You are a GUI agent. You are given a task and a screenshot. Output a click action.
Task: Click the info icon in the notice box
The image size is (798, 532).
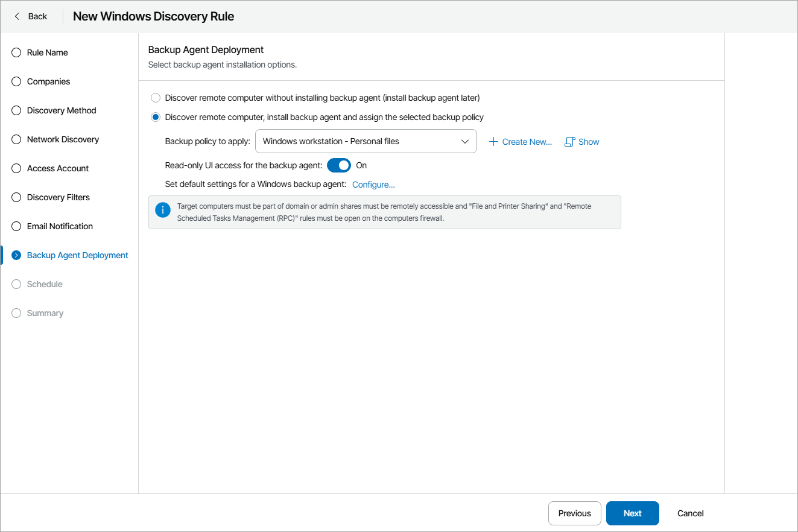162,210
